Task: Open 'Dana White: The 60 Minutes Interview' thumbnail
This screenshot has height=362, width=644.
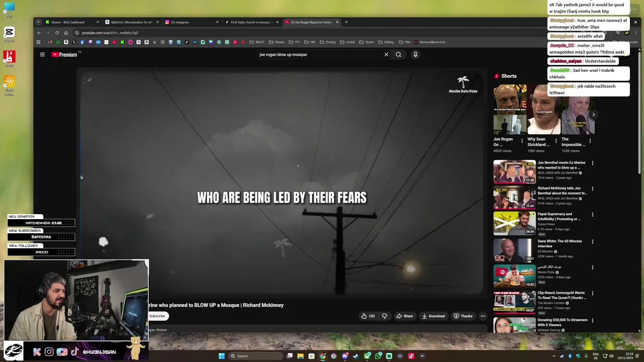Action: (x=514, y=250)
